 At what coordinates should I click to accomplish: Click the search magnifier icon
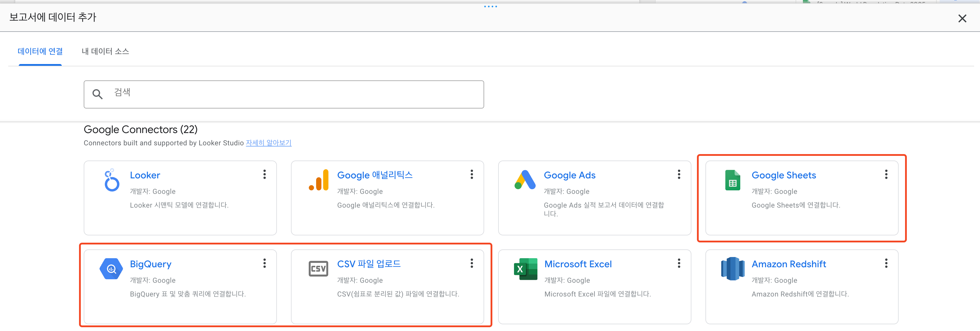pyautogui.click(x=98, y=94)
